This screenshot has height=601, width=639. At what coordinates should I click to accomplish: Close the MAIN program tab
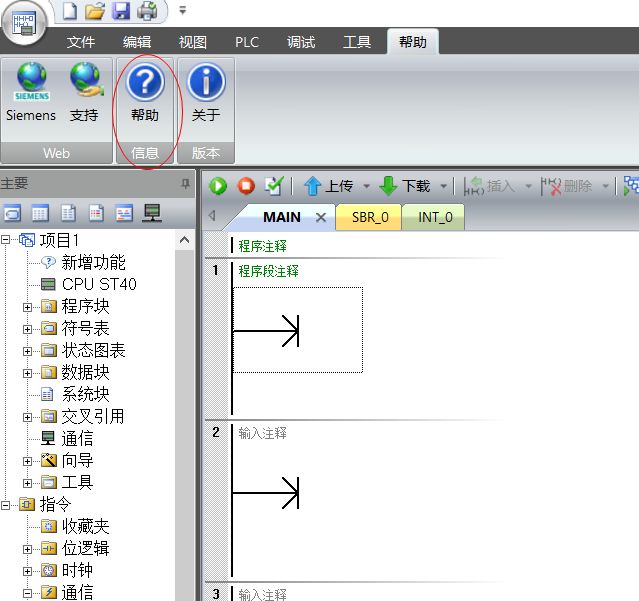pos(321,217)
